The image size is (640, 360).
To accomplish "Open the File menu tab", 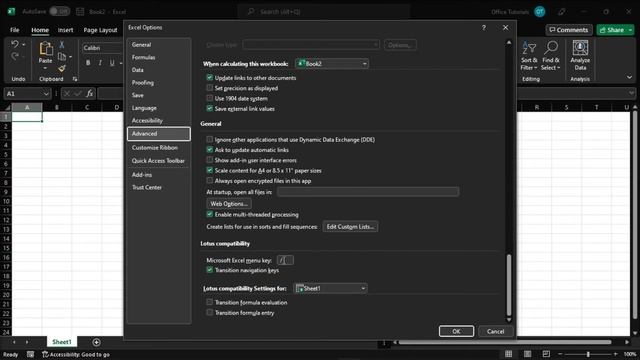I will pyautogui.click(x=14, y=30).
